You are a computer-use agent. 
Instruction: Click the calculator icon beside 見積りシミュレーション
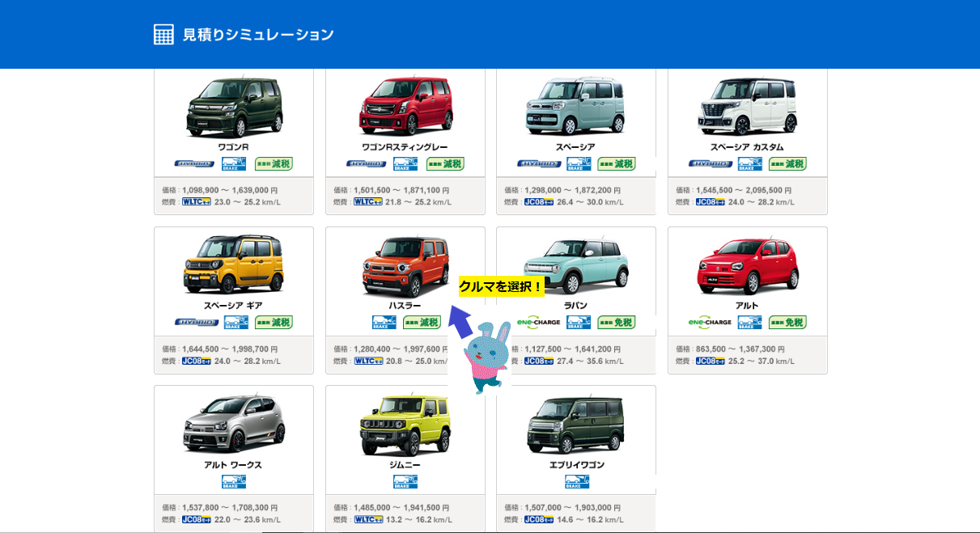pos(163,34)
